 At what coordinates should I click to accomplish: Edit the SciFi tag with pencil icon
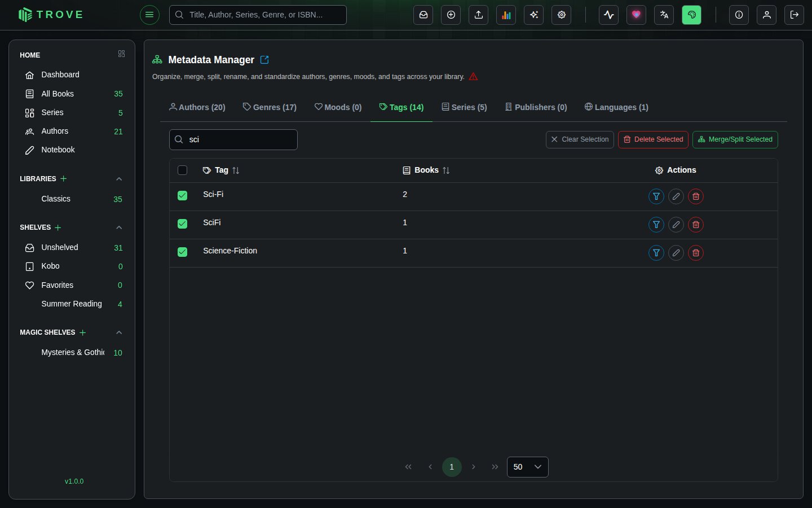tap(676, 225)
